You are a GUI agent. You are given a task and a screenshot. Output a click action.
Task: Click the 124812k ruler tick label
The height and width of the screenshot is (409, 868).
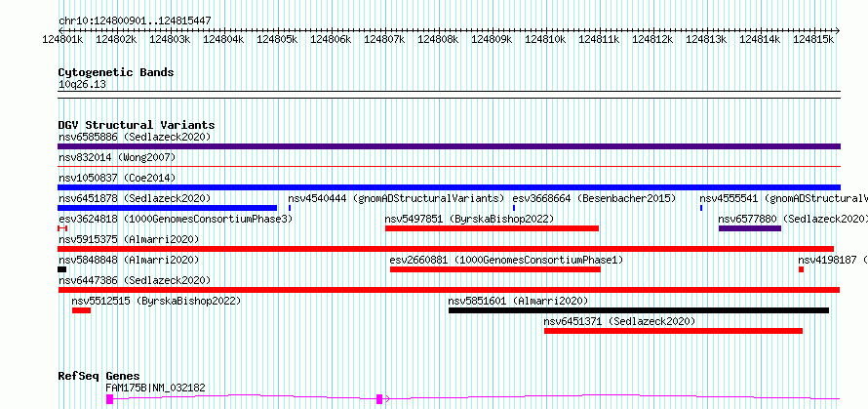[652, 39]
